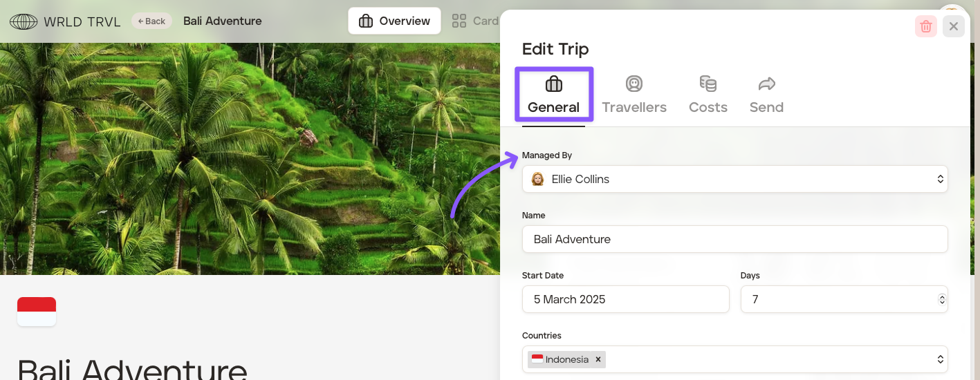Open the Start Date field
This screenshot has height=380, width=980.
click(625, 299)
